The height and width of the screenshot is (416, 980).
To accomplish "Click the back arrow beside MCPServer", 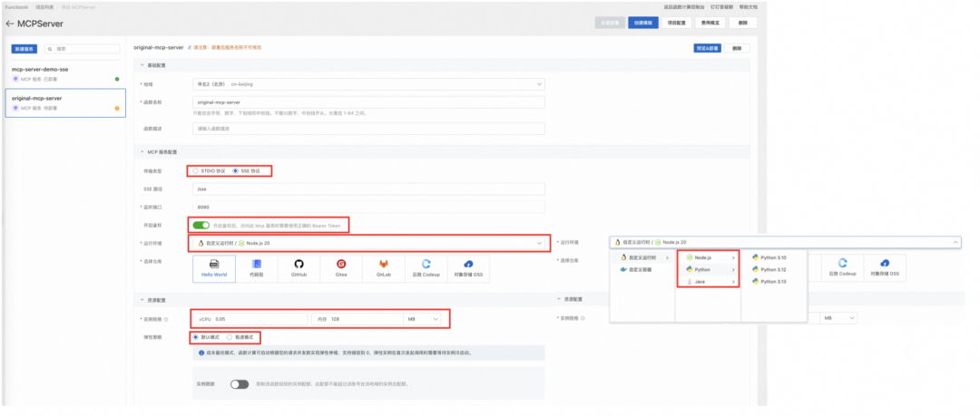I will (9, 23).
